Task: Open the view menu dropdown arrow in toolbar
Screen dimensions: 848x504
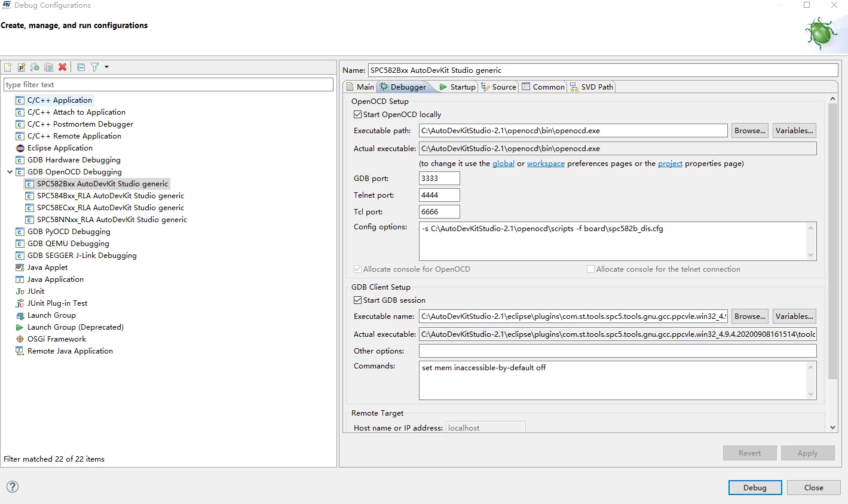Action: tap(106, 67)
